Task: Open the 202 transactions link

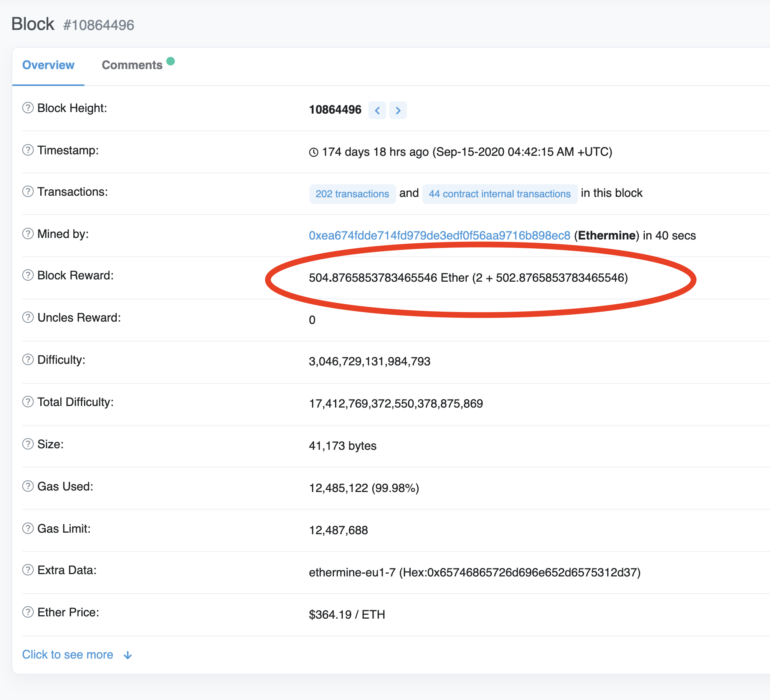Action: pos(352,194)
